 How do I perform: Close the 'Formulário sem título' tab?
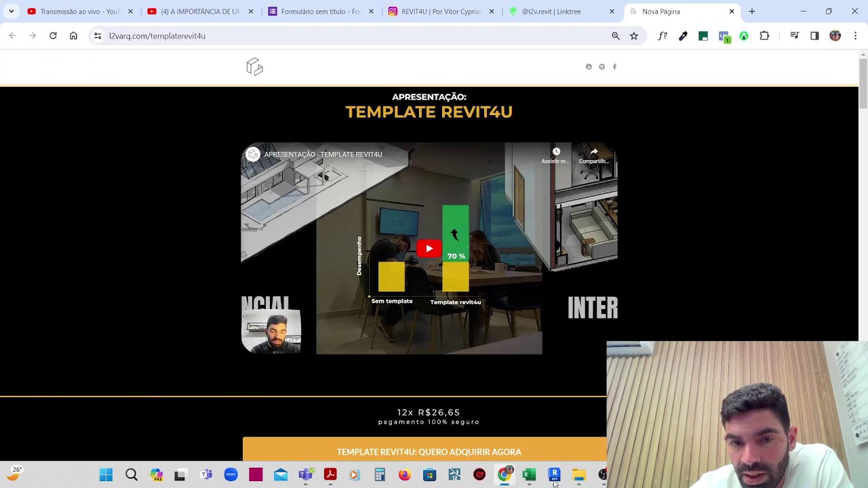point(371,12)
